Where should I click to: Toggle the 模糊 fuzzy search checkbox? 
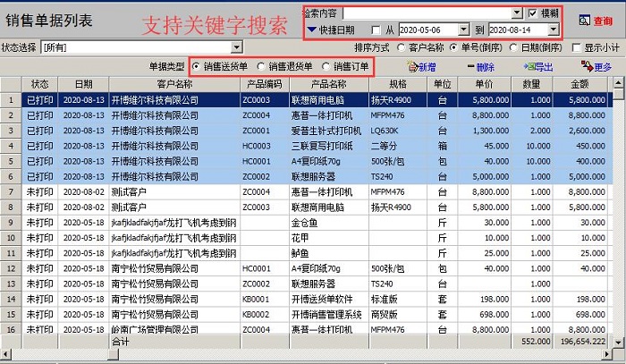[533, 13]
